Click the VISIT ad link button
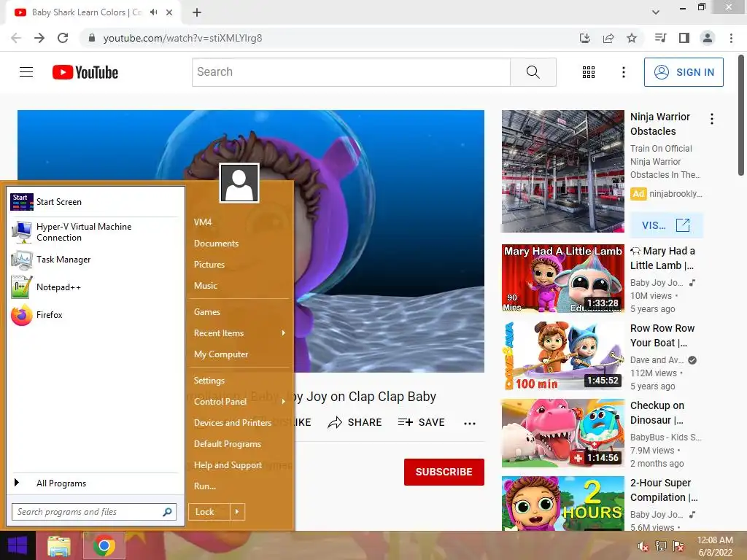The image size is (747, 560). coord(667,225)
